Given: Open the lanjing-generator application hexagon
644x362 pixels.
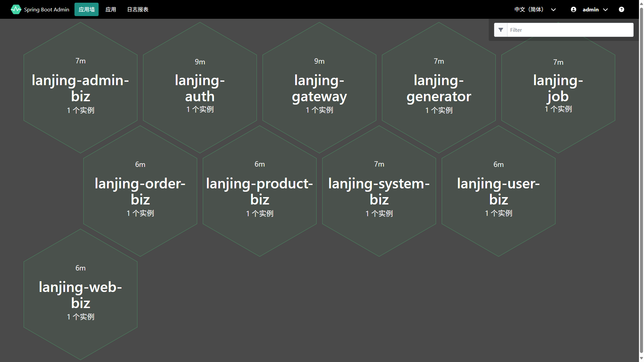Looking at the screenshot, I should 439,88.
